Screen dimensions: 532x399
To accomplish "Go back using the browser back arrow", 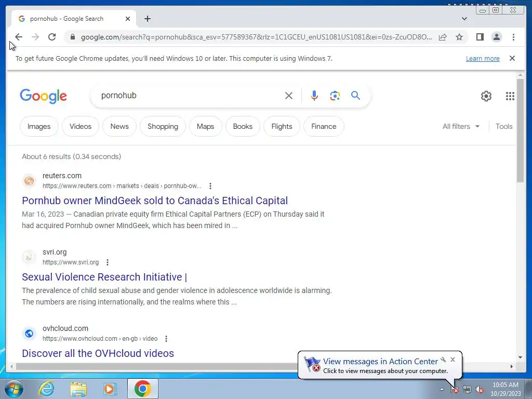I will (x=19, y=37).
